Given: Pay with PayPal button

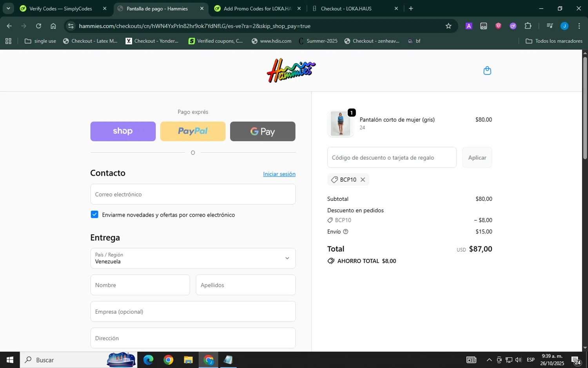Looking at the screenshot, I should (x=193, y=131).
